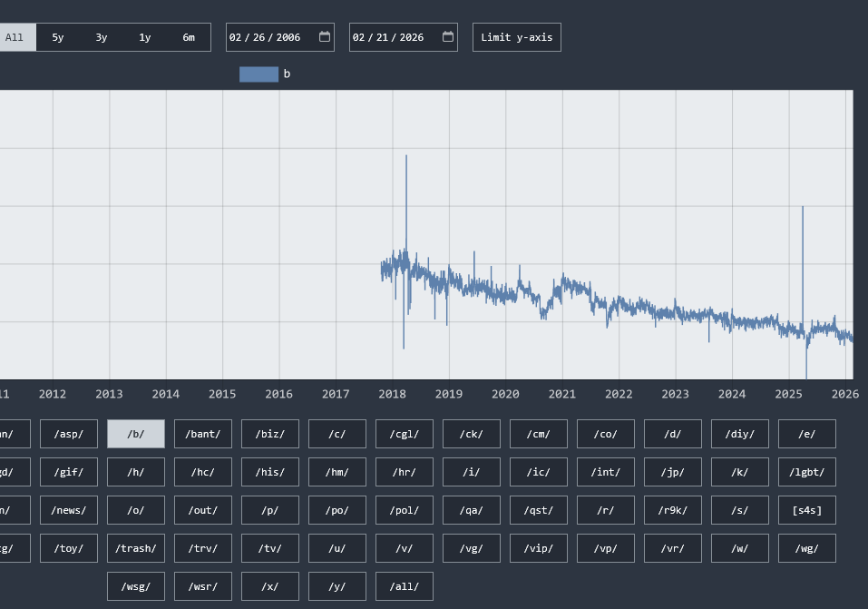Choose the /diy/ board button
Image resolution: width=868 pixels, height=609 pixels.
tap(740, 434)
